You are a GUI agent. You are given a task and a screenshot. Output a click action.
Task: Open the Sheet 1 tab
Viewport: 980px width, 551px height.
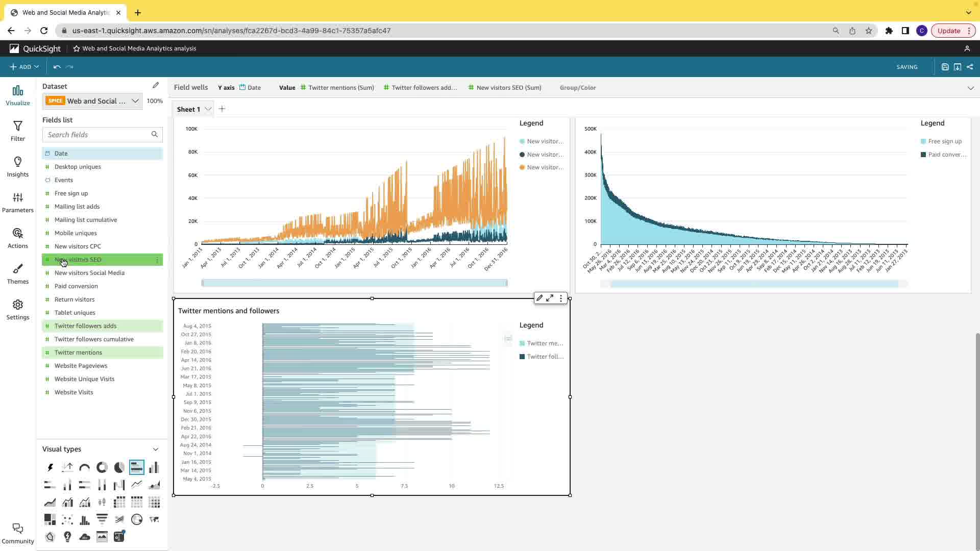click(188, 109)
